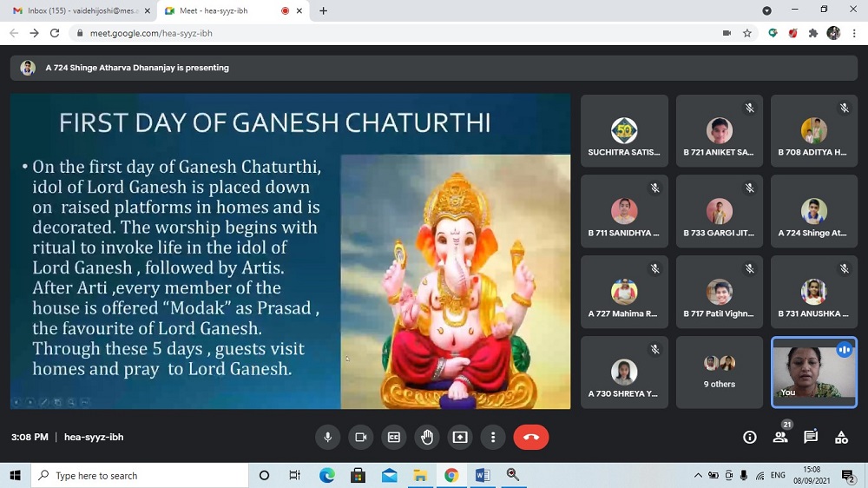Turn on closed captions
The width and height of the screenshot is (868, 488).
(x=394, y=437)
